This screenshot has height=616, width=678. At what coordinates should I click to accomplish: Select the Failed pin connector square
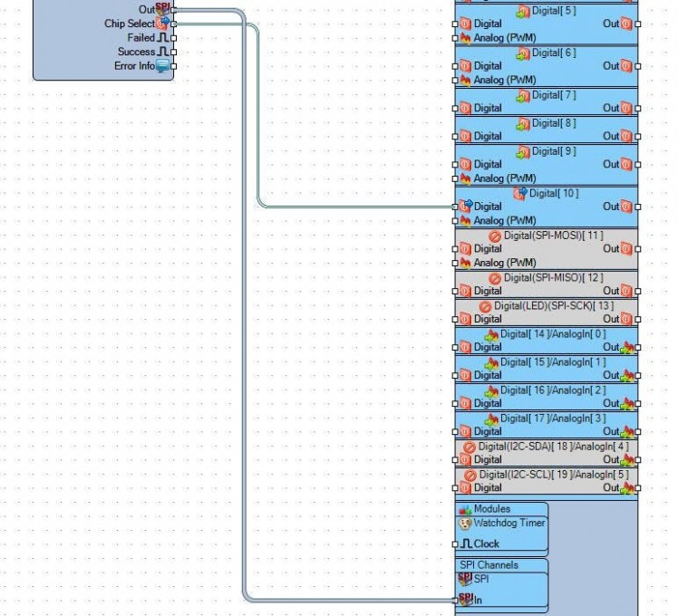tap(173, 38)
